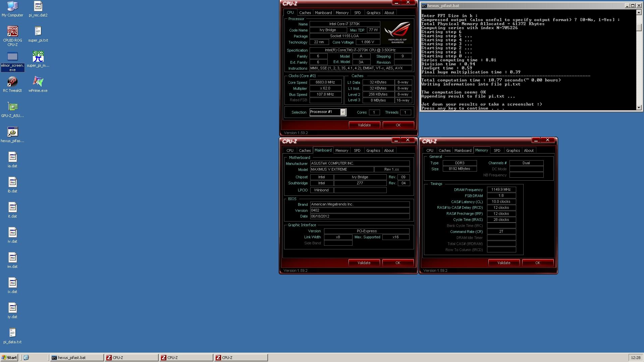Open About tab in Memory CPU-Z window
Viewport: 644px width, 362px height.
coord(529,150)
